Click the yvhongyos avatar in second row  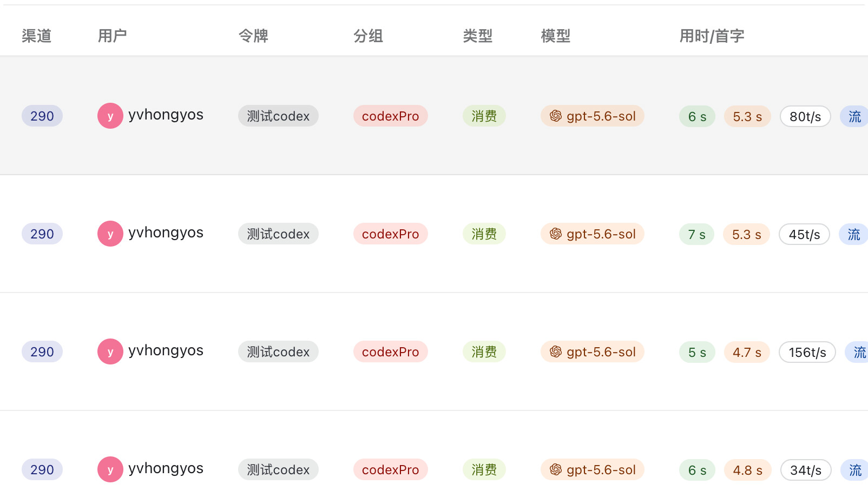[110, 234]
